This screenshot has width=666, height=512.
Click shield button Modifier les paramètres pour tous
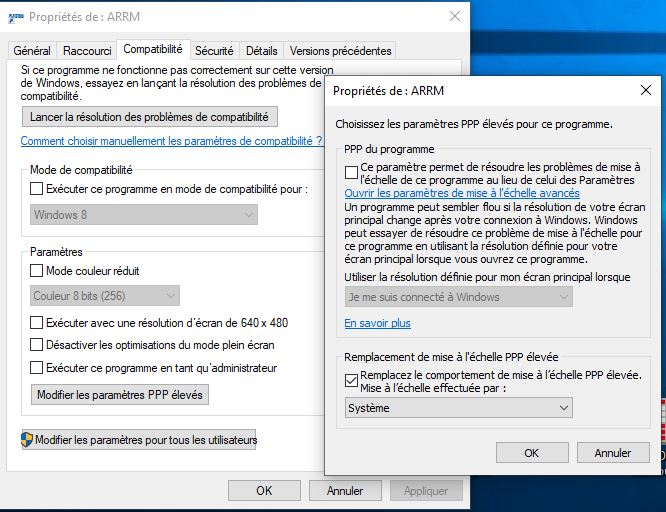coord(139,440)
